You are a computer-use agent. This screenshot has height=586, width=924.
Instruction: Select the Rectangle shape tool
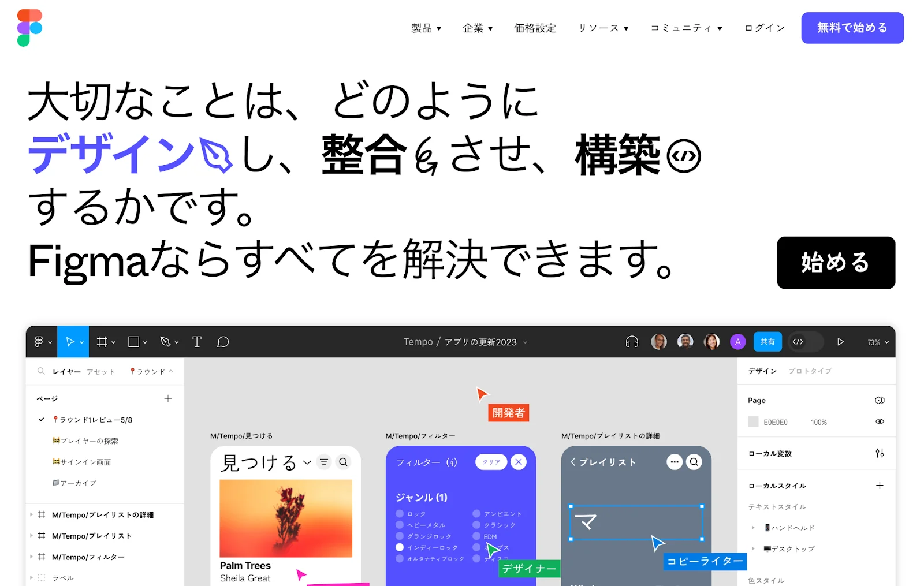click(133, 341)
